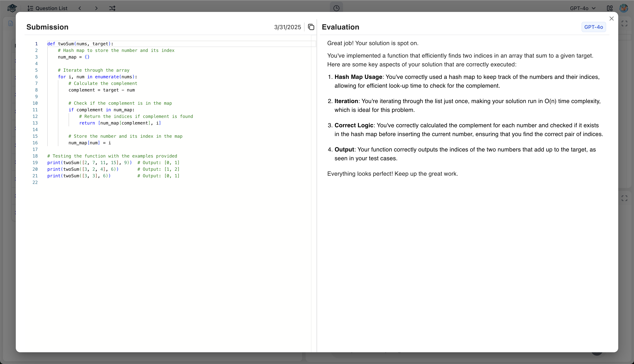Click the GPT-4o badge beside Evaluation

pyautogui.click(x=593, y=27)
